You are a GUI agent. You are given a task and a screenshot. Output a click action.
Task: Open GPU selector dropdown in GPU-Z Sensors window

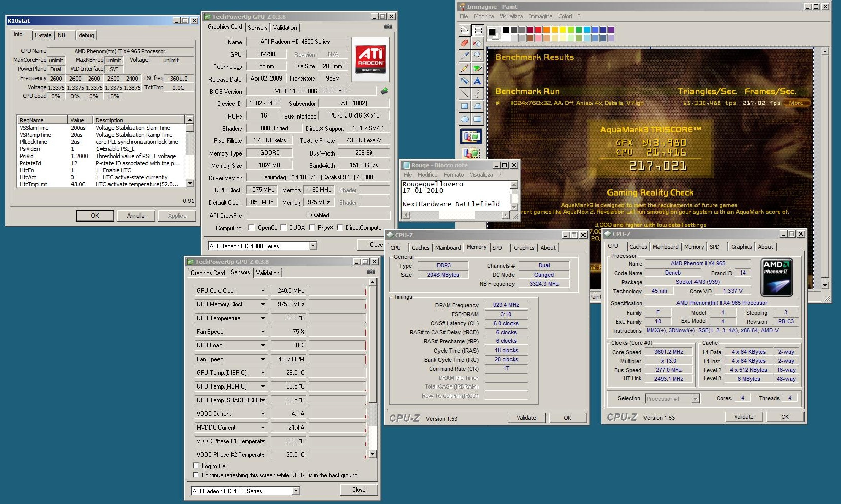(x=296, y=491)
